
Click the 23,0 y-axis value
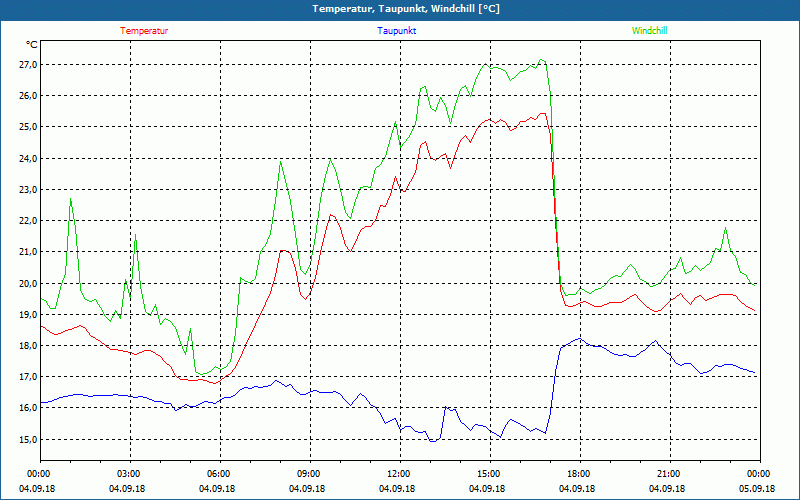28,190
